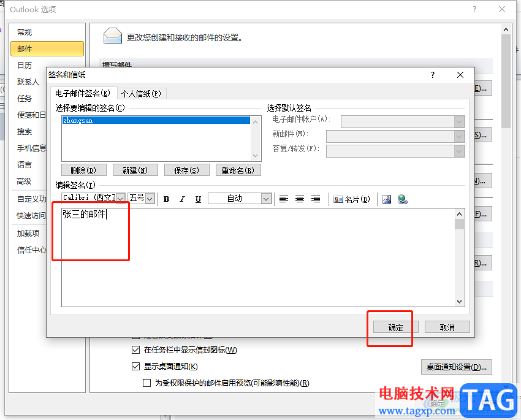Image resolution: width=521 pixels, height=420 pixels.
Task: Toggle 在任务栏中显示信封图标(W) checkbox
Action: (x=135, y=350)
